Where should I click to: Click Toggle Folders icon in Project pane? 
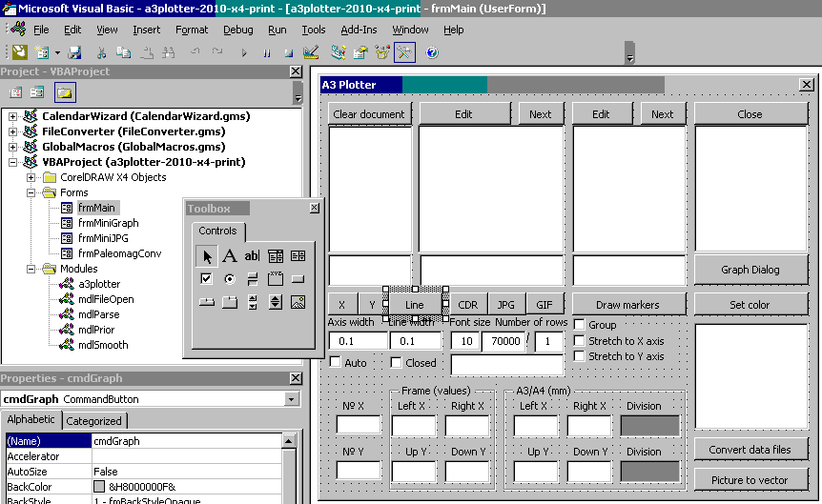pos(65,92)
